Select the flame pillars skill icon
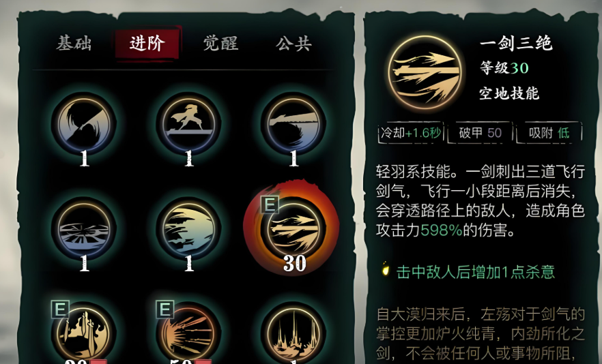 point(84,333)
